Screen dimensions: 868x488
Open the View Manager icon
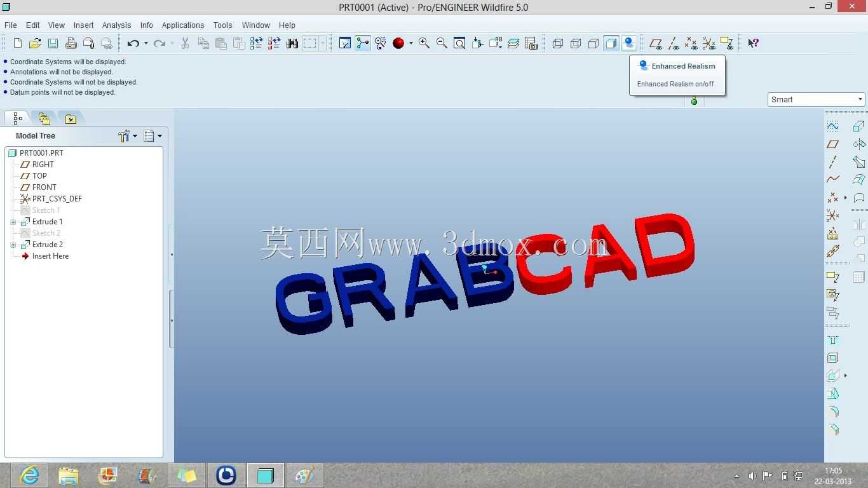coord(531,43)
